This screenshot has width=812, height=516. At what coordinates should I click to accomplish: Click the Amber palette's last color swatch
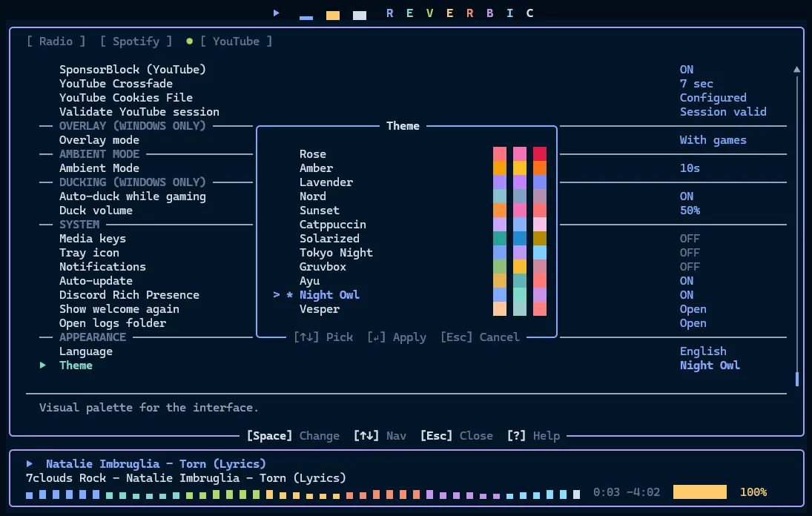(x=540, y=168)
